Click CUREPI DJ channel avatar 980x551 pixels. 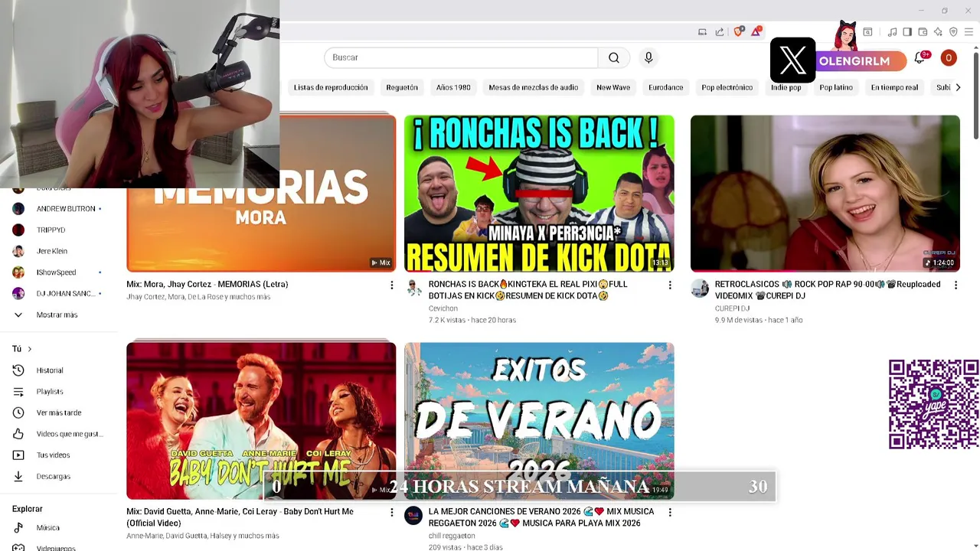tap(700, 288)
